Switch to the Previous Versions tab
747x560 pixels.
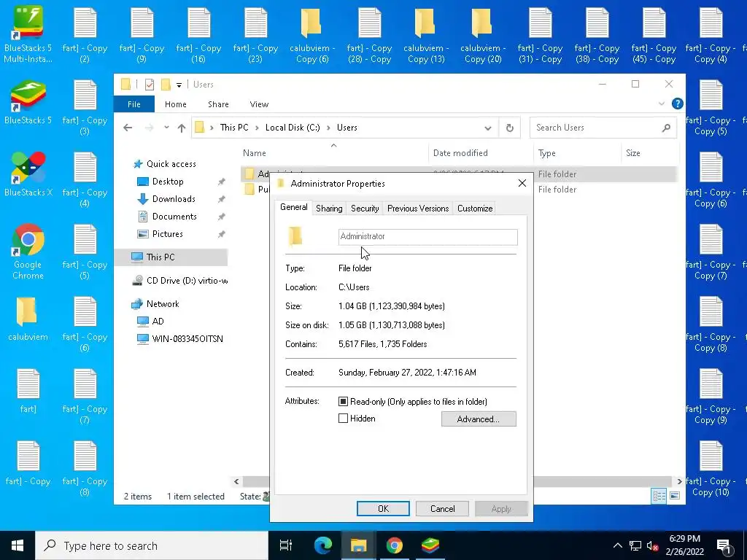coord(418,208)
